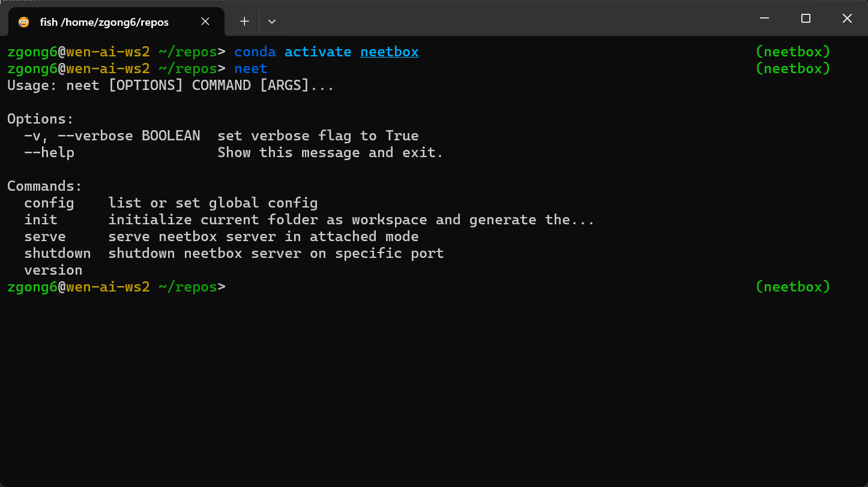
Task: Click the typed neet command text
Action: [251, 69]
